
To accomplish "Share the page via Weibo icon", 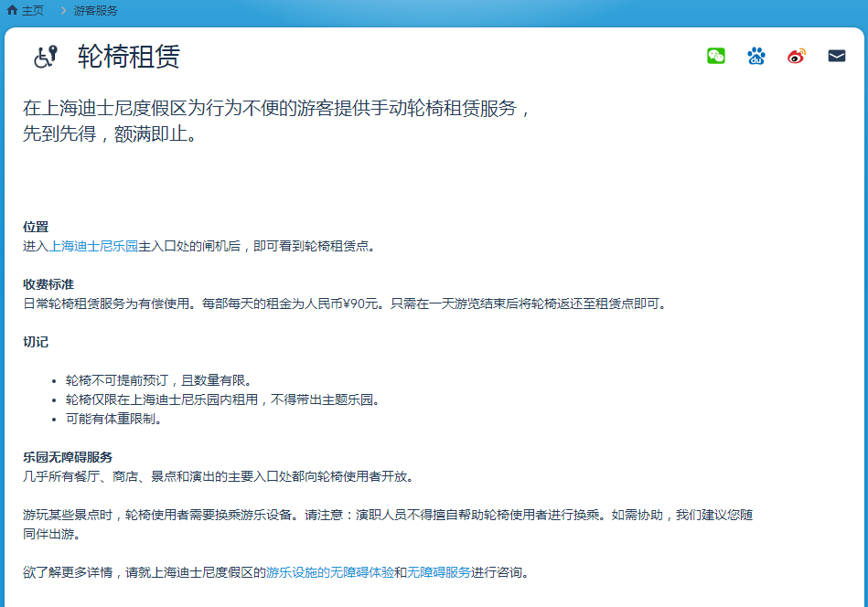I will (797, 56).
